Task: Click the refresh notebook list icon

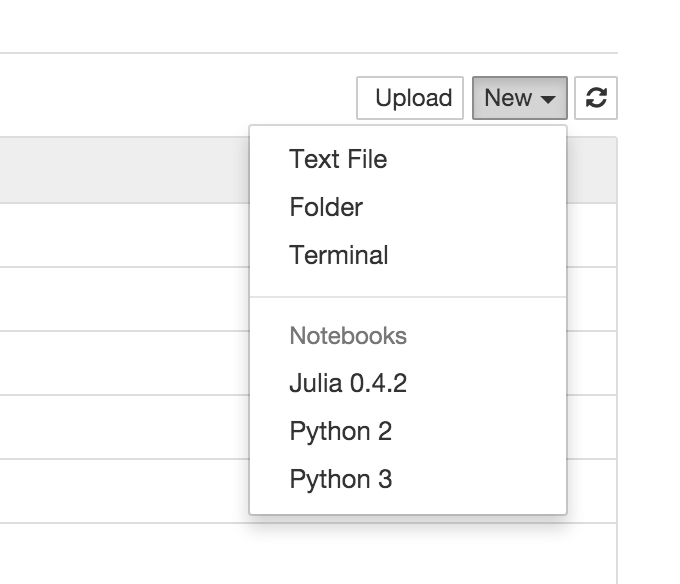Action: point(596,98)
